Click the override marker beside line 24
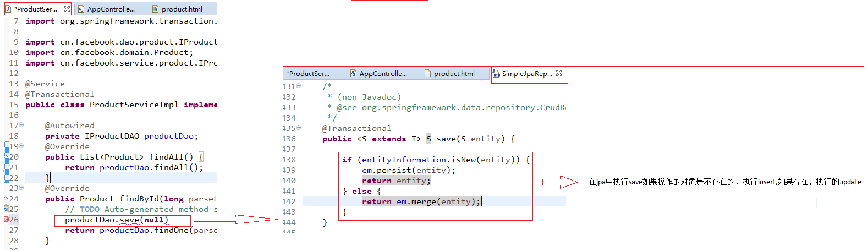This screenshot has height=251, width=868. [x=7, y=199]
